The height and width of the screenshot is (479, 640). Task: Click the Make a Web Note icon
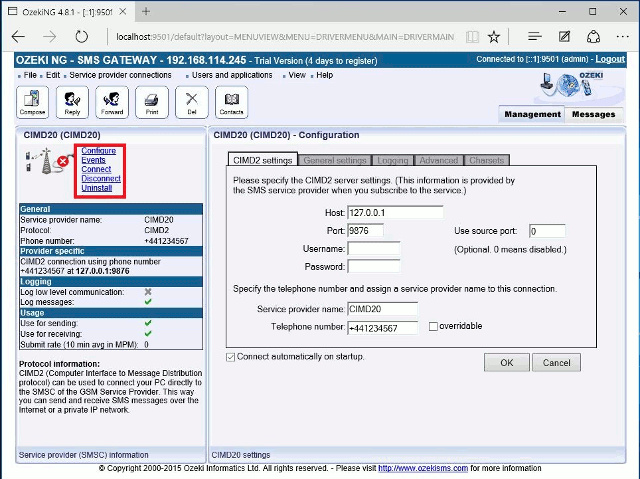tap(564, 37)
